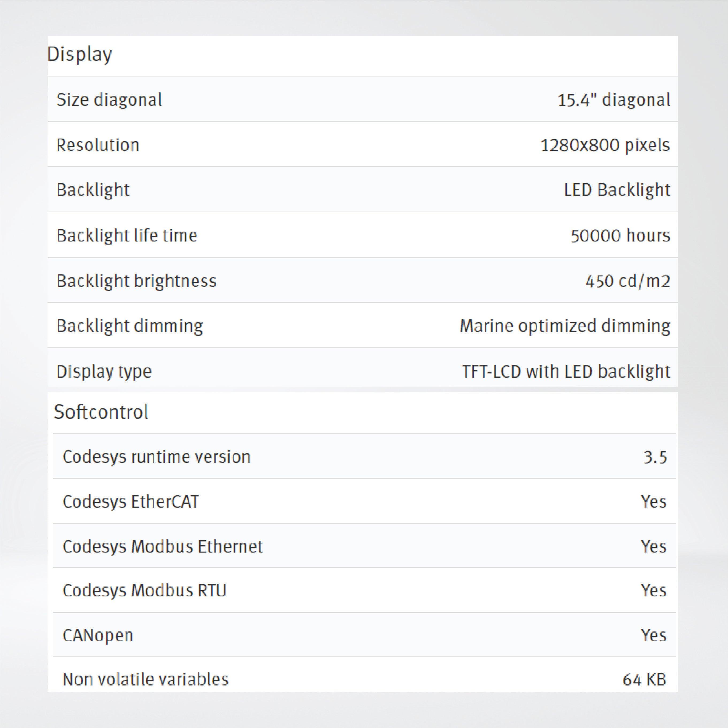The height and width of the screenshot is (728, 728).
Task: Click the 3.5 runtime version value
Action: coord(655,457)
